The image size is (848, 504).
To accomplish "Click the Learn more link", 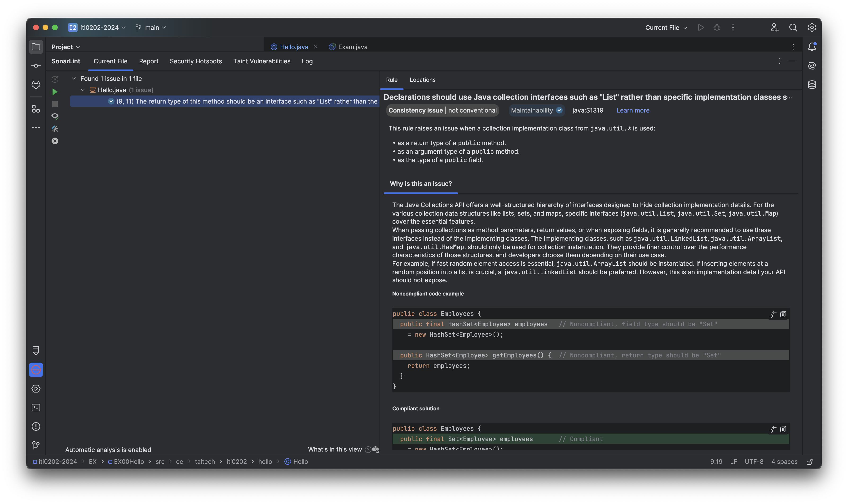I will point(632,110).
